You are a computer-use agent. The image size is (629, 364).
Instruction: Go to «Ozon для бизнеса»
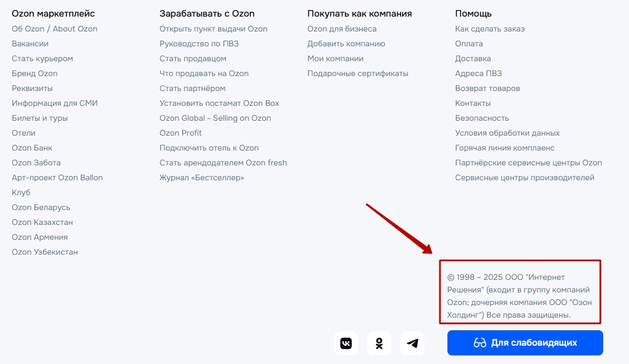tap(341, 29)
